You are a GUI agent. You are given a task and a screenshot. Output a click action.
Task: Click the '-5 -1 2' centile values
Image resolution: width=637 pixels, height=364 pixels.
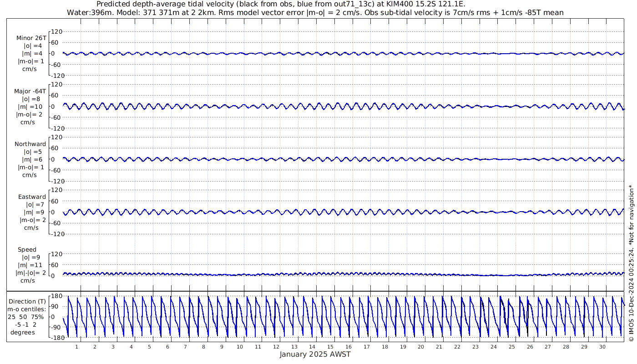tap(26, 324)
